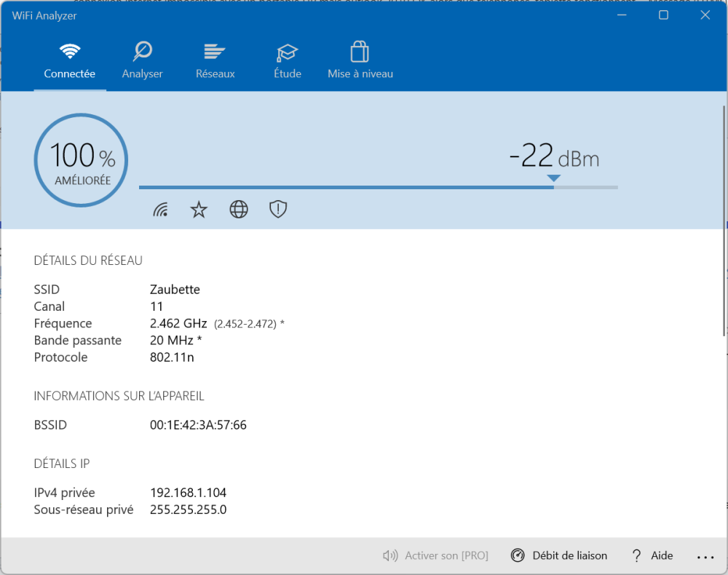Mark network as favorite with star icon
This screenshot has width=728, height=575.
point(199,210)
